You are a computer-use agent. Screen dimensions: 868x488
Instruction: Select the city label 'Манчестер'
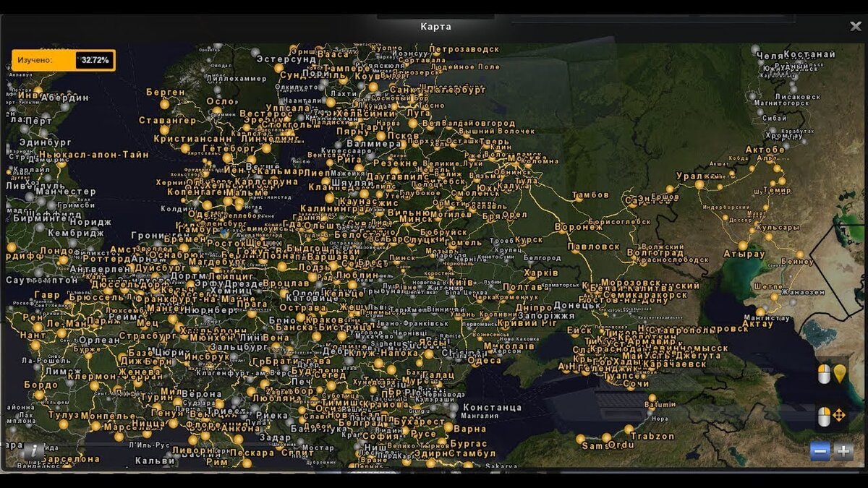tap(65, 192)
